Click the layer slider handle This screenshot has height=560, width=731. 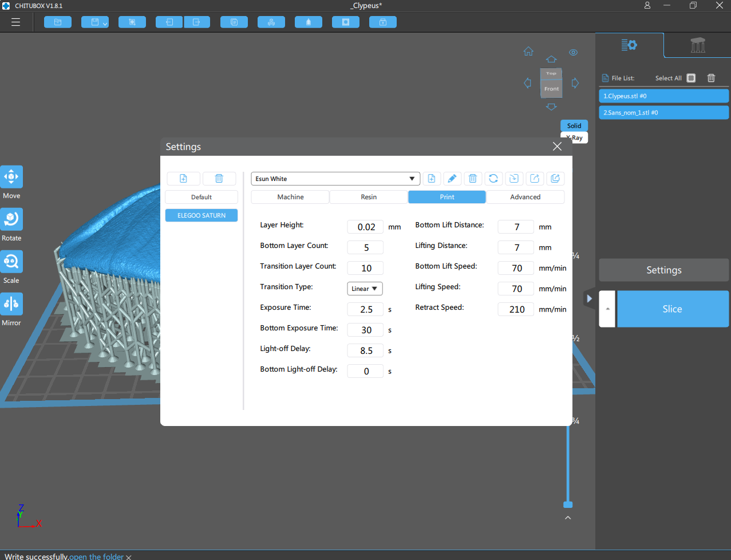568,504
